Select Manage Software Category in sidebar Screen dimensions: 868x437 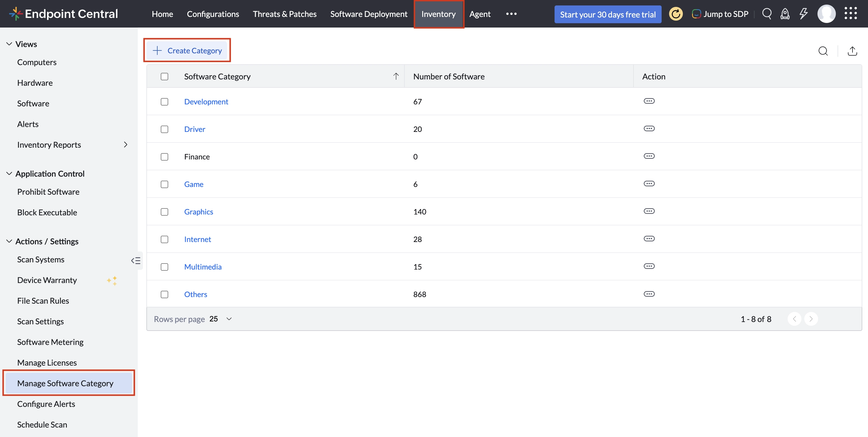click(69, 383)
